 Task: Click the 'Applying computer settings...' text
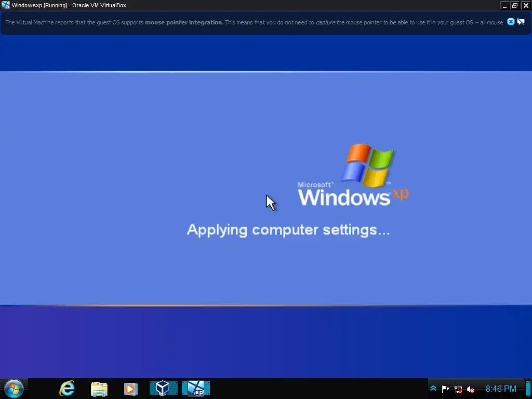(x=288, y=230)
